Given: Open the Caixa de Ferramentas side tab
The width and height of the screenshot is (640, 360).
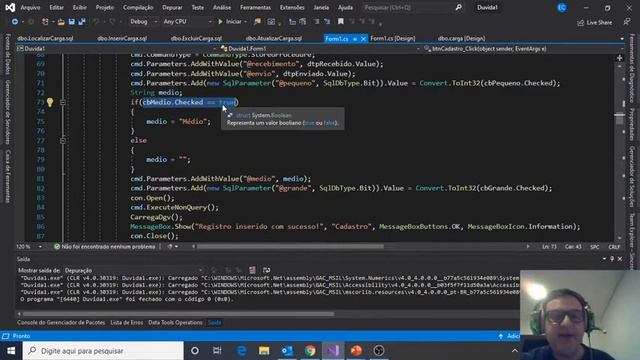Looking at the screenshot, I should click(7, 176).
